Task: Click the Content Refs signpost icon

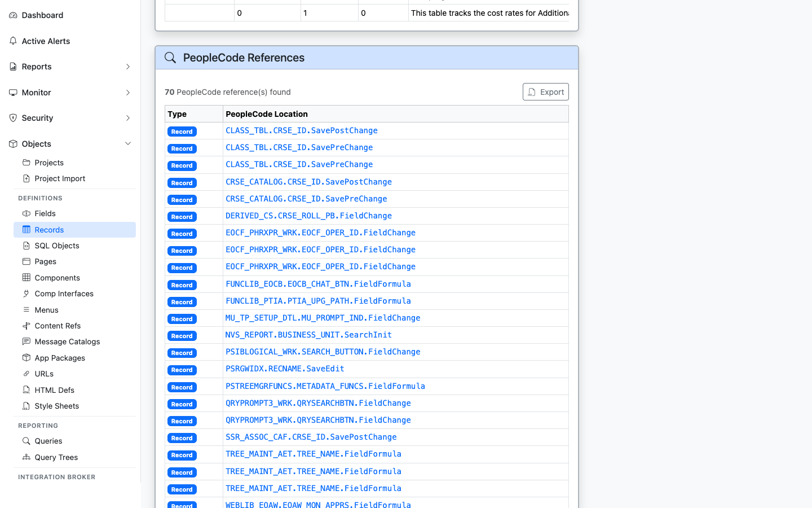Action: (x=27, y=326)
